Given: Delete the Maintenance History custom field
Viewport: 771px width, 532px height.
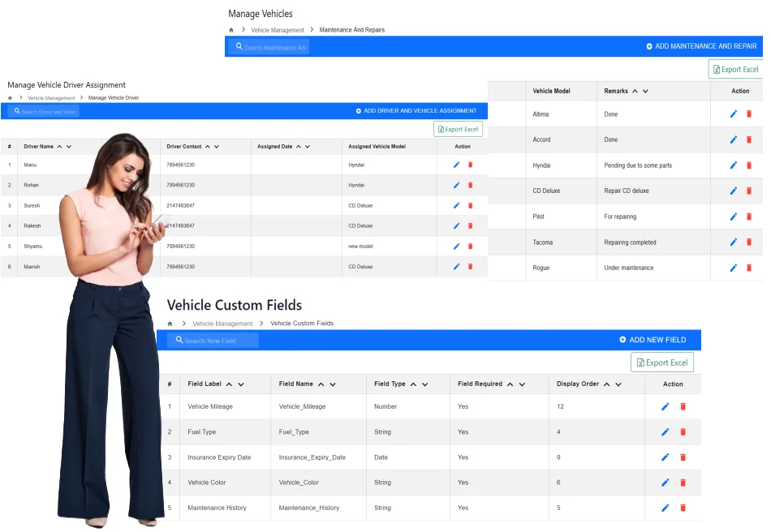Looking at the screenshot, I should (x=683, y=508).
